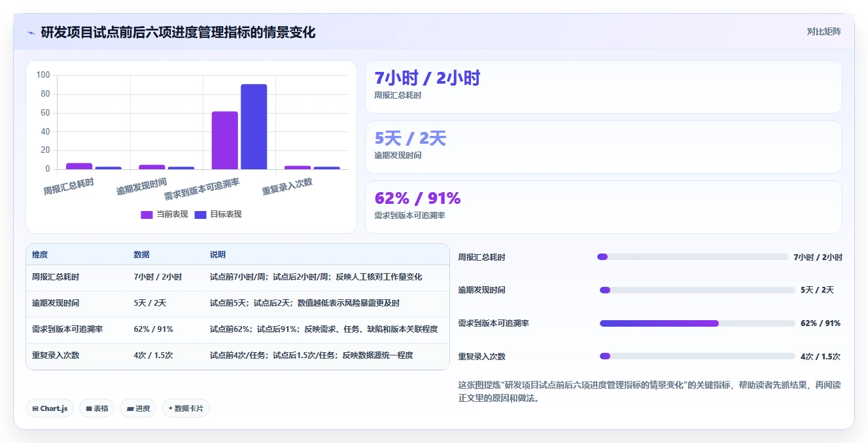
Task: Open the 5天 / 2天 data card
Action: 603,147
